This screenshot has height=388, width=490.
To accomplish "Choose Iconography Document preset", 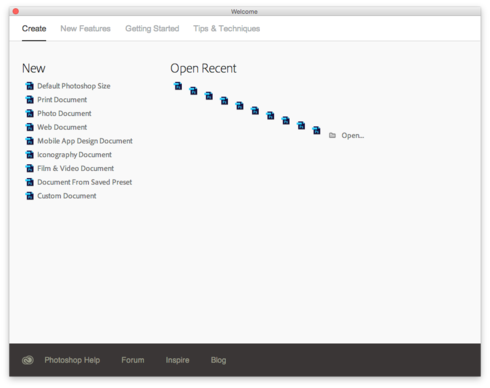I will (x=74, y=155).
